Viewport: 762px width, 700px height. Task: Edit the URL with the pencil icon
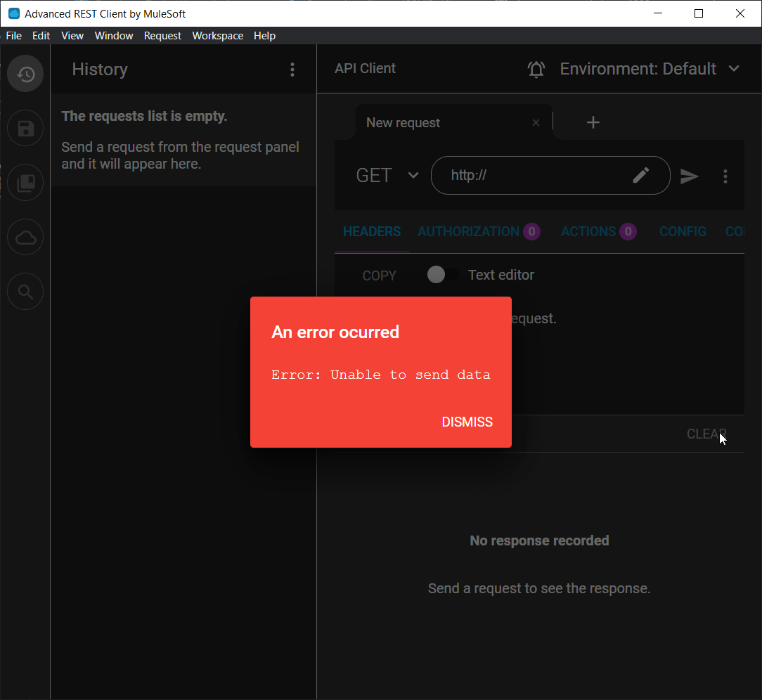tap(641, 175)
